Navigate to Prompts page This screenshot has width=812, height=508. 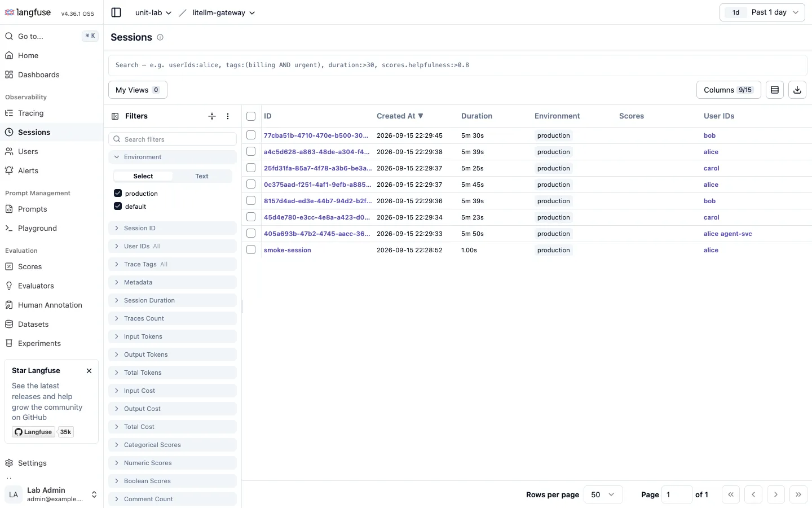click(51, 209)
